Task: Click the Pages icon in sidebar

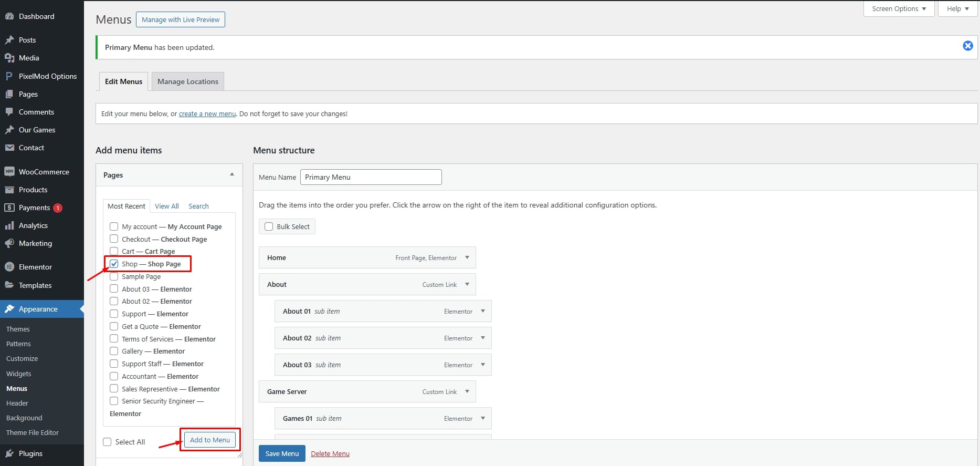Action: click(x=9, y=94)
